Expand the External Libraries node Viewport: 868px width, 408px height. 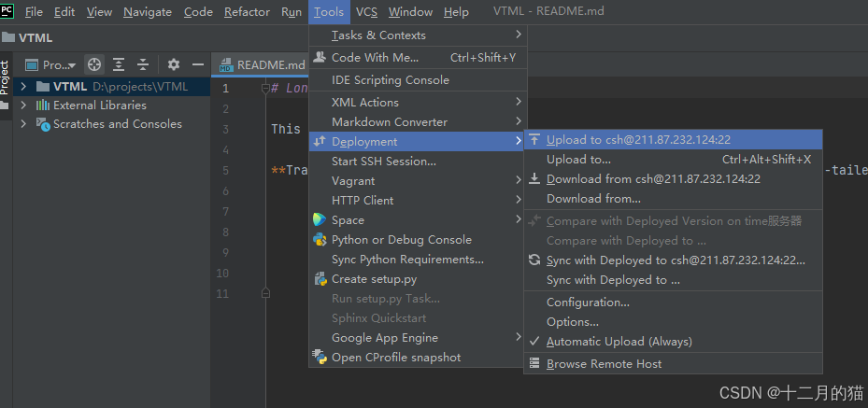[x=23, y=106]
